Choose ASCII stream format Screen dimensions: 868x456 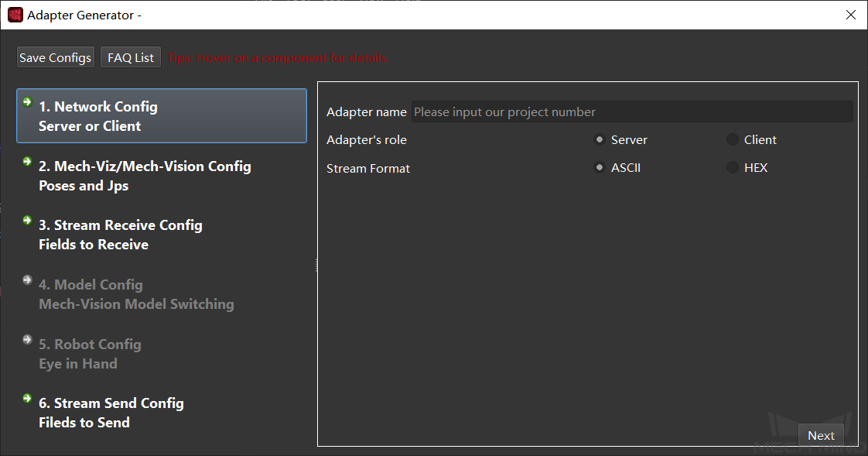click(600, 168)
